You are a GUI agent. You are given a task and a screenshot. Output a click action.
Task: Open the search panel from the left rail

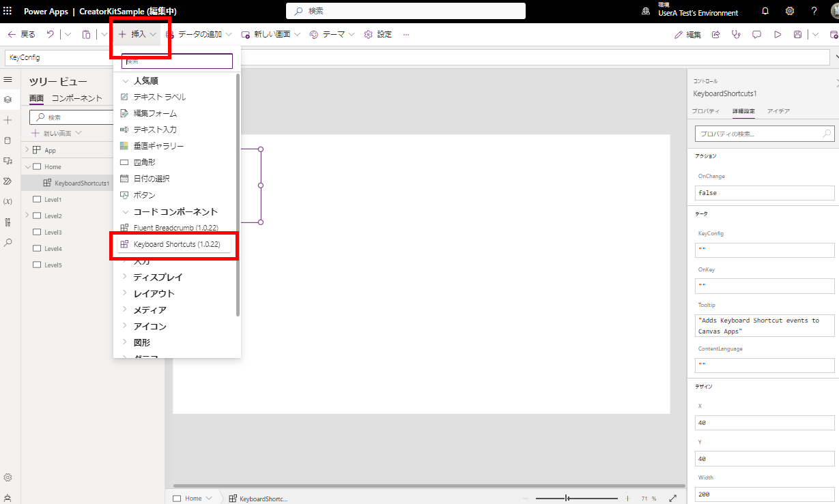tap(9, 242)
